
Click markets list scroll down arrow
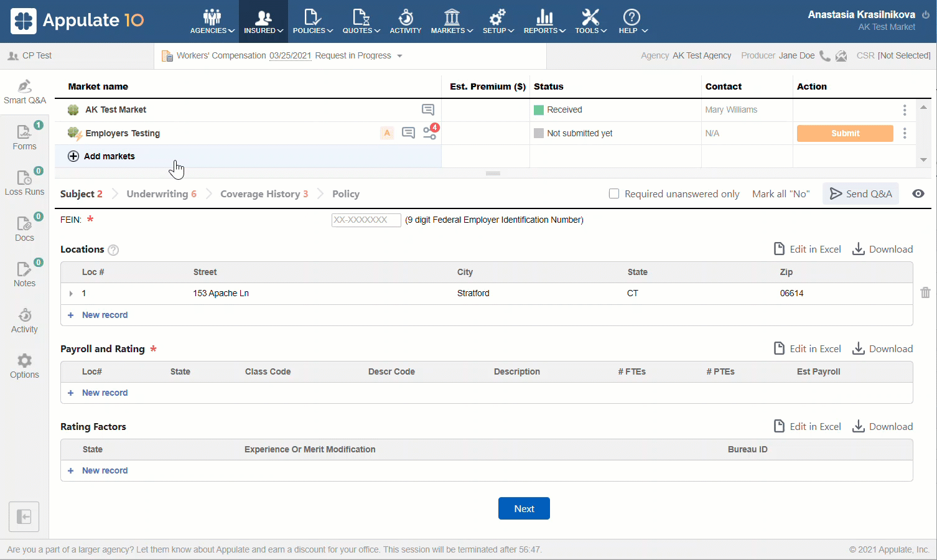(x=923, y=160)
